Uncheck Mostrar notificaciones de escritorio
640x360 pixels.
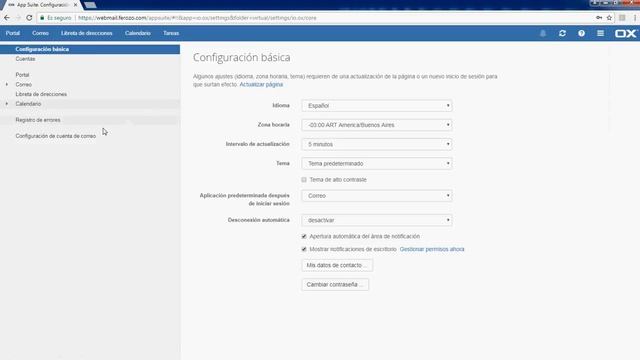coord(304,249)
